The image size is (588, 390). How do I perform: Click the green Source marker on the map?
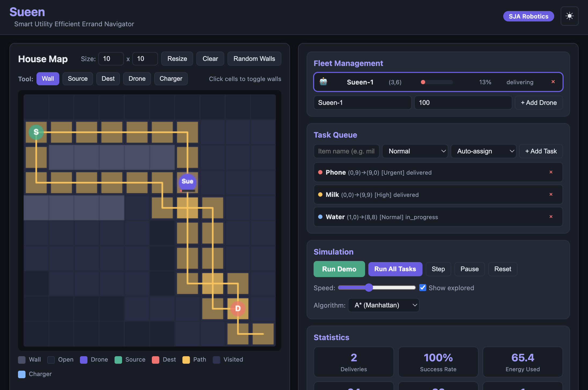36,132
